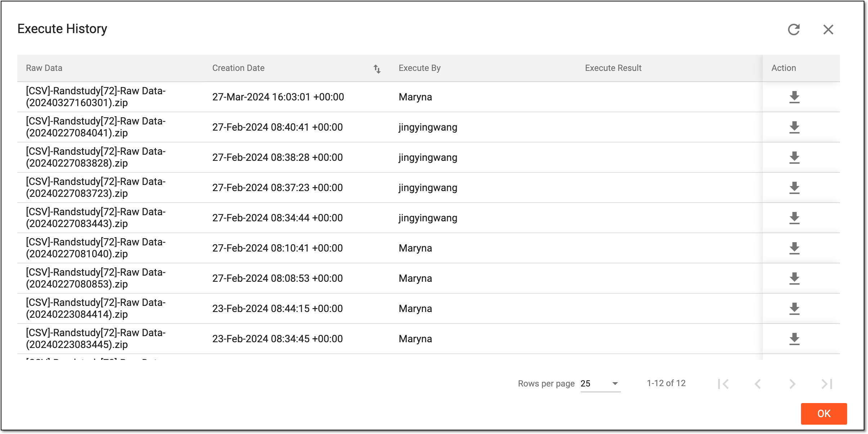Download the 20240227083723 zip file
868x434 pixels.
(x=795, y=188)
